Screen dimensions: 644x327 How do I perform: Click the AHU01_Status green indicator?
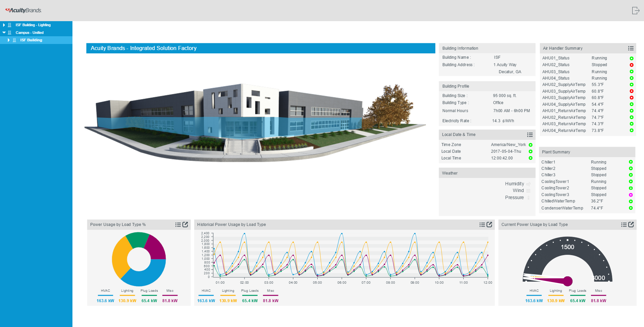pos(631,58)
